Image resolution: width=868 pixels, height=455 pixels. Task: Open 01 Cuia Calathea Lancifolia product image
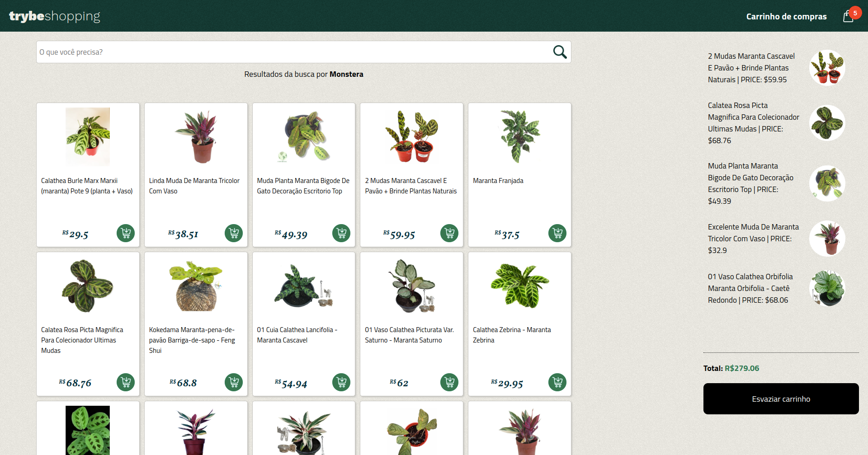304,286
